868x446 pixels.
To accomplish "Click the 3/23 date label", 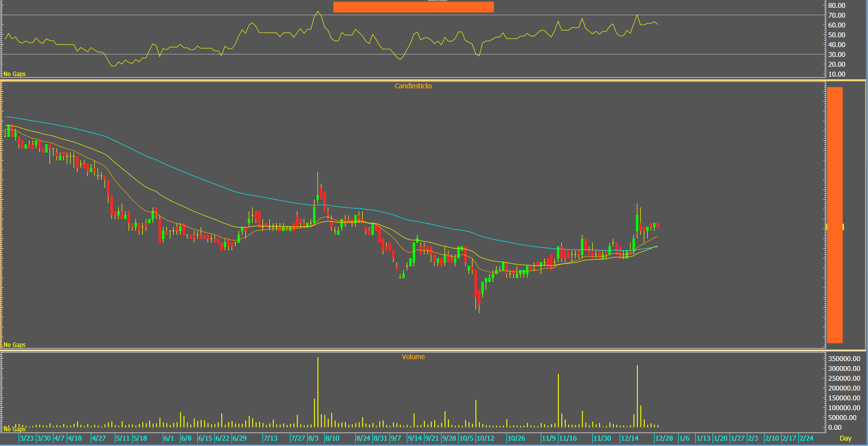I will [x=26, y=438].
